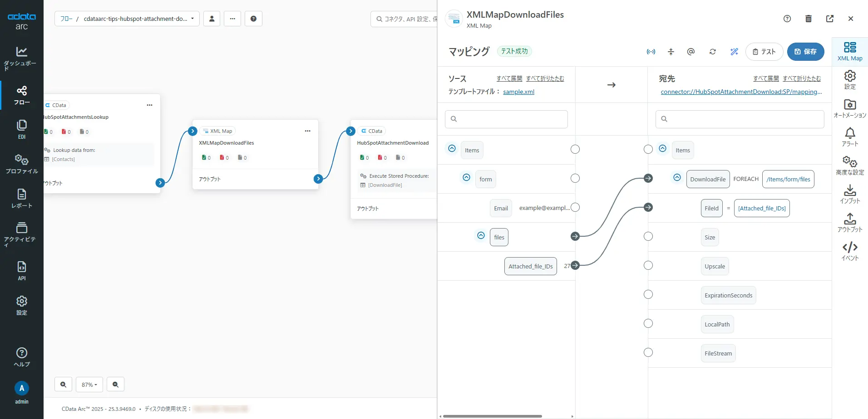868x419 pixels.
Task: Collapse the Items node in the source tree
Action: 452,148
